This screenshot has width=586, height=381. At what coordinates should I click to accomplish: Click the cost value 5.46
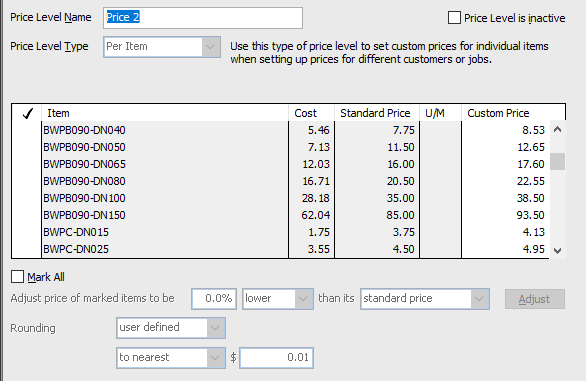318,130
